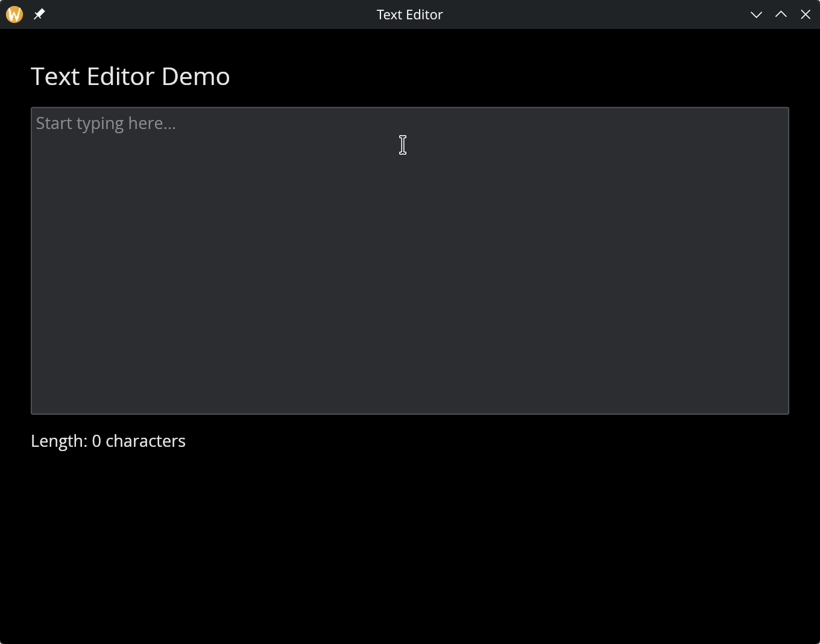Click the upward chevron window control

tap(781, 14)
